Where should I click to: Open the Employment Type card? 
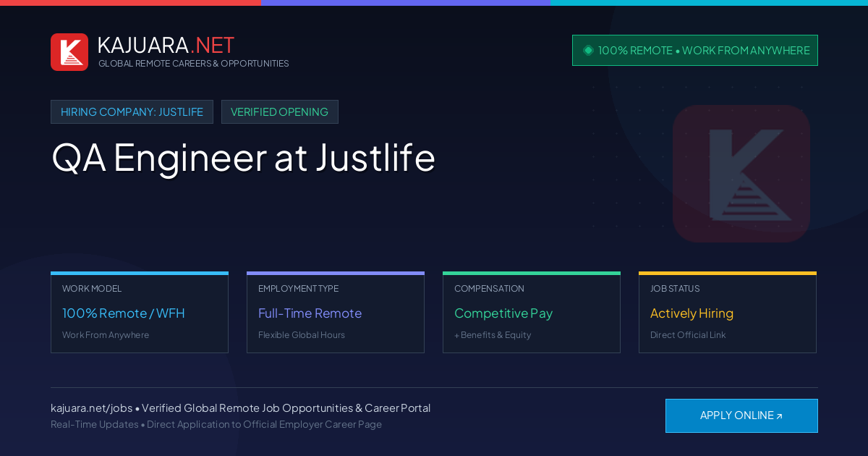(336, 313)
